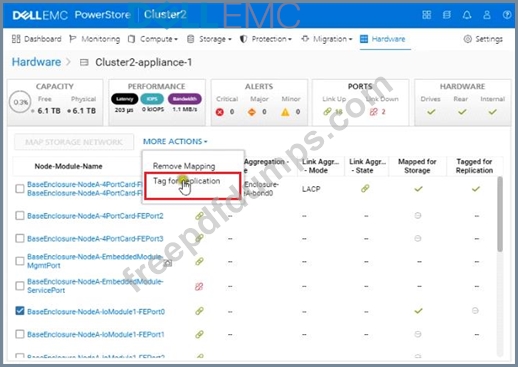The width and height of the screenshot is (518, 367).
Task: Open the help question mark icon
Action: click(x=507, y=15)
